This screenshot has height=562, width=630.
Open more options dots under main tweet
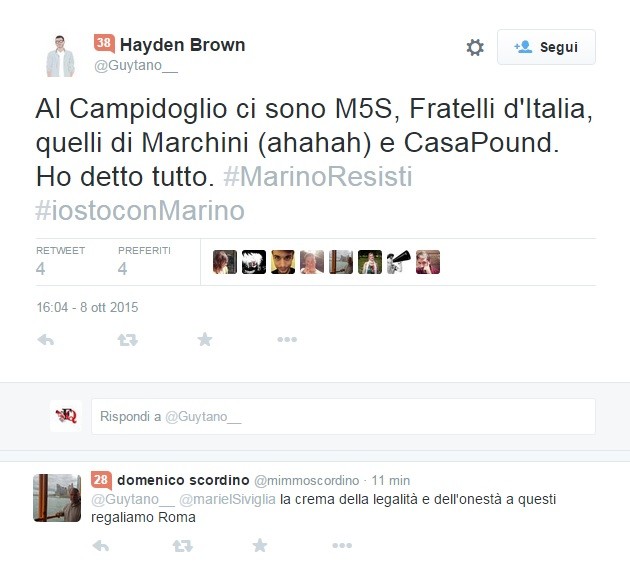287,339
